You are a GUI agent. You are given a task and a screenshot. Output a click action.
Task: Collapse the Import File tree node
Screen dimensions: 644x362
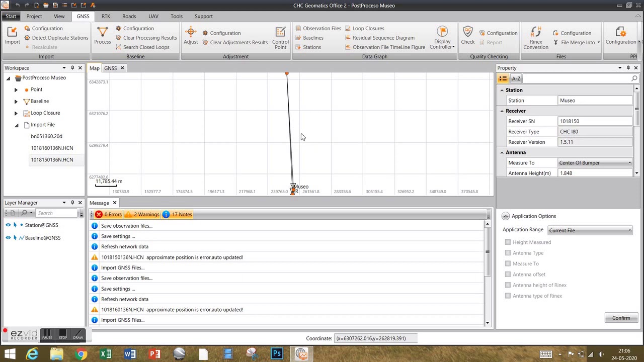coord(16,125)
